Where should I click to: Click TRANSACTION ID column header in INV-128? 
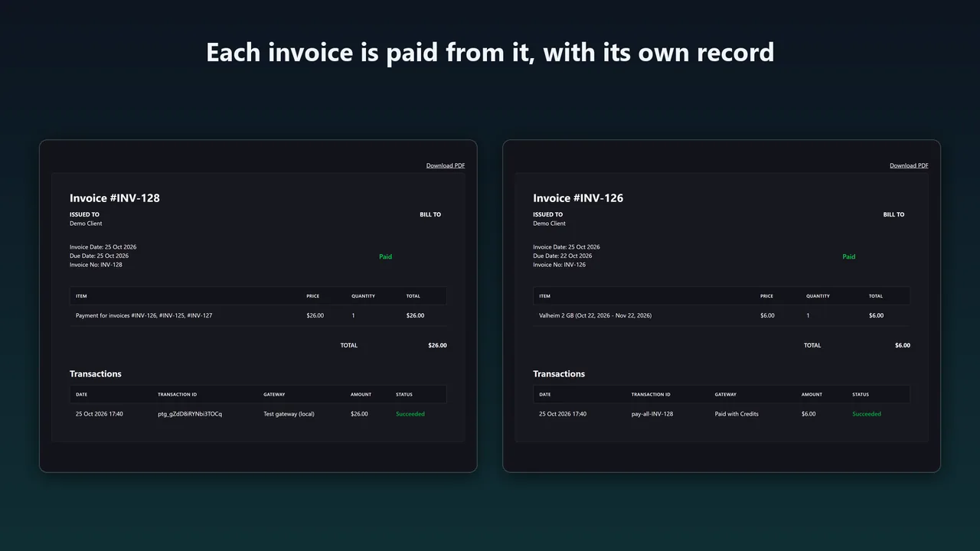tap(178, 395)
